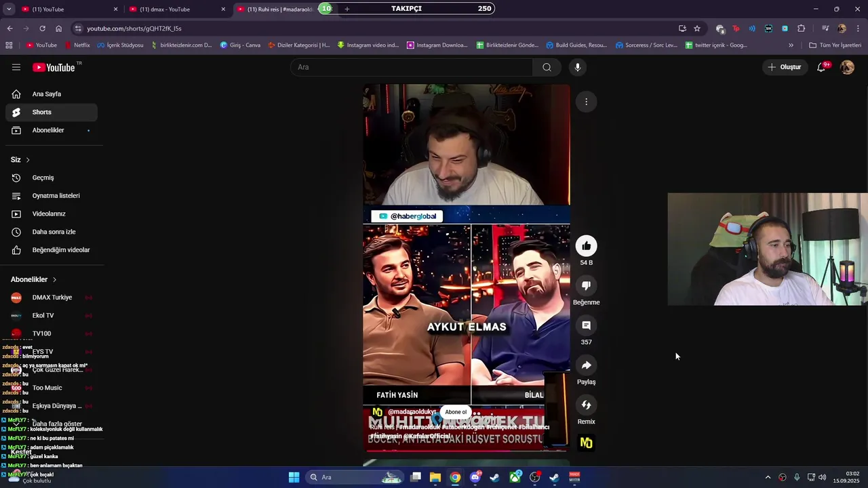Image resolution: width=868 pixels, height=488 pixels.
Task: Open Chrome extensions puzzle icon
Action: (802, 28)
